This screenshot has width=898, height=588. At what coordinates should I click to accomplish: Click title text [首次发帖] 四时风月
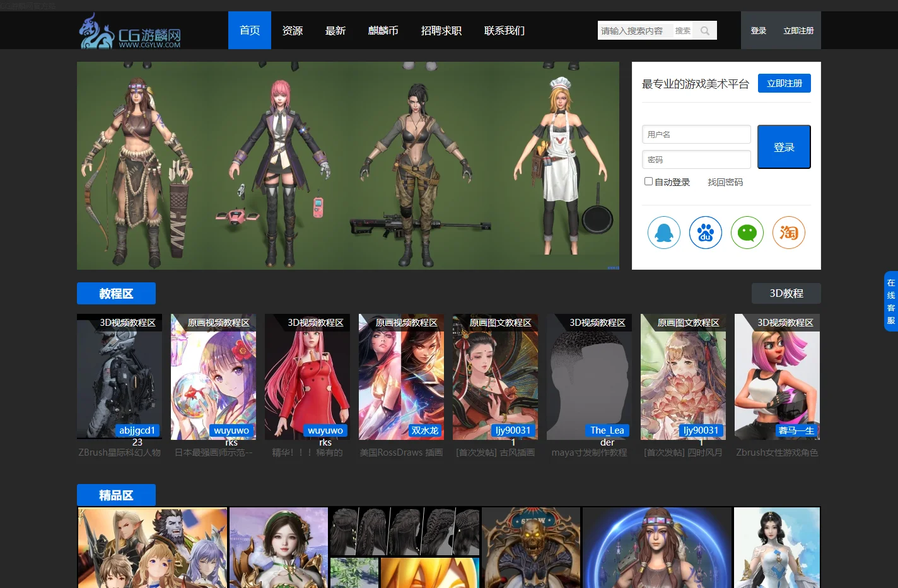coord(683,453)
